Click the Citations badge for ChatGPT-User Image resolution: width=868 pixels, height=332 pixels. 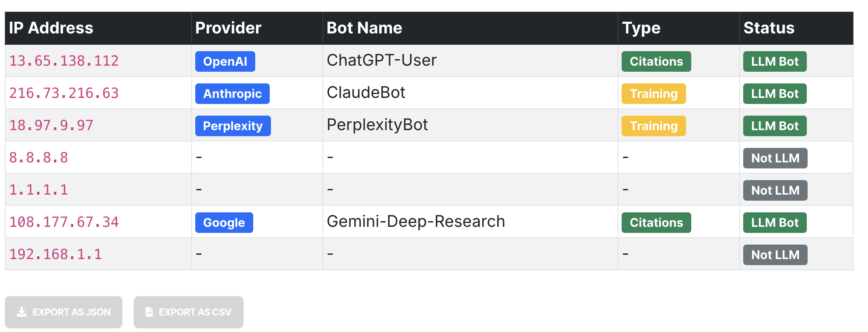(656, 61)
